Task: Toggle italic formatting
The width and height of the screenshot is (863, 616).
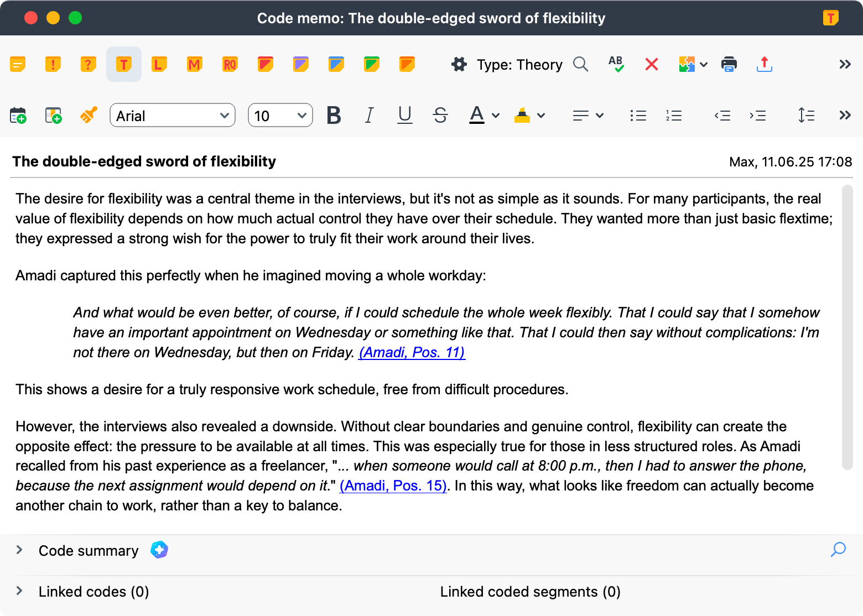Action: click(370, 116)
